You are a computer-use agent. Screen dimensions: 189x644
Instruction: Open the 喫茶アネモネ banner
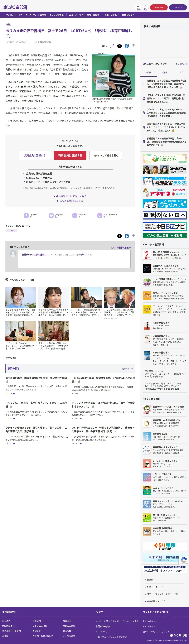click(165, 192)
